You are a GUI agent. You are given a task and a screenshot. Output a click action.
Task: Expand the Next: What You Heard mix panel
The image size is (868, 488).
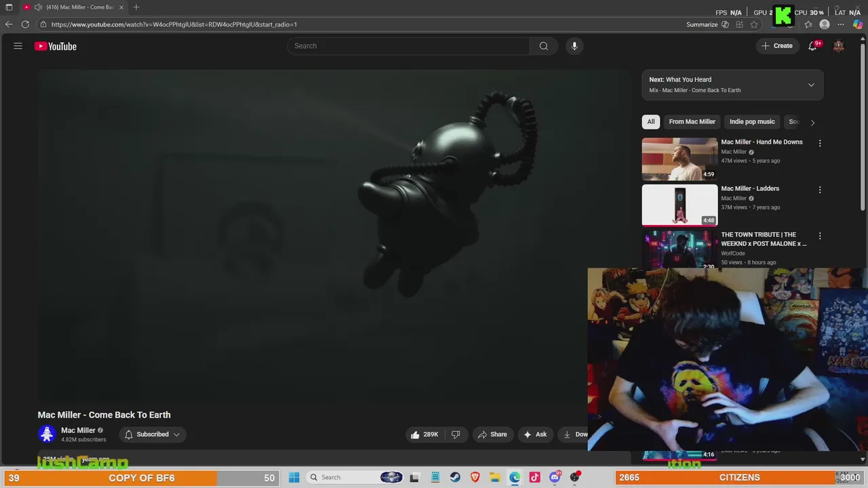pos(811,85)
